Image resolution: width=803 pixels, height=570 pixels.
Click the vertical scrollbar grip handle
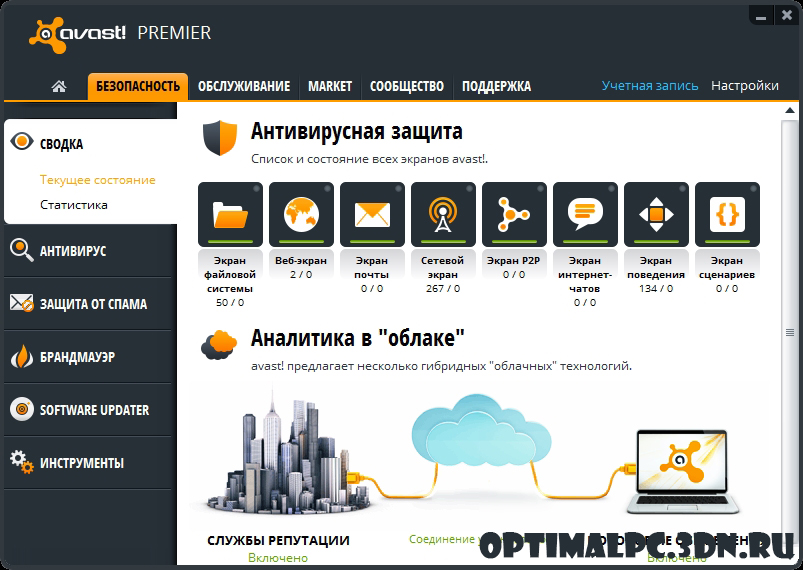point(790,332)
